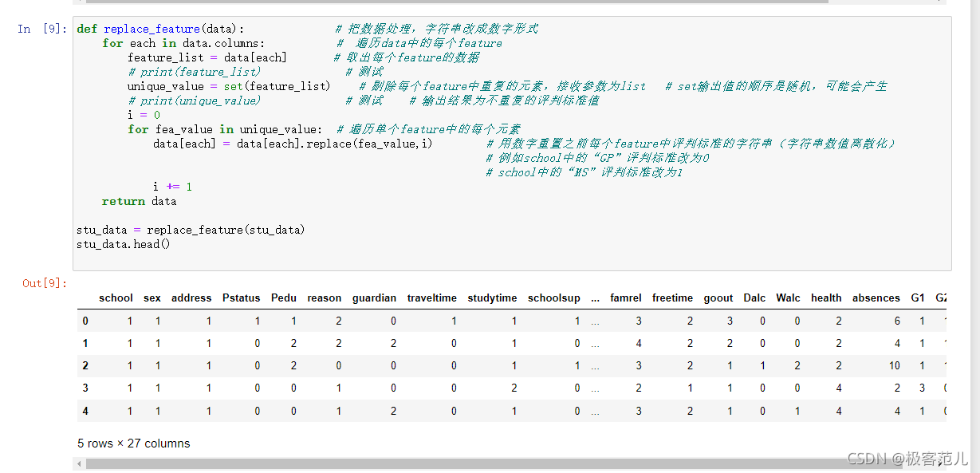Click the 'studytime' column header
This screenshot has height=473, width=980.
point(493,298)
